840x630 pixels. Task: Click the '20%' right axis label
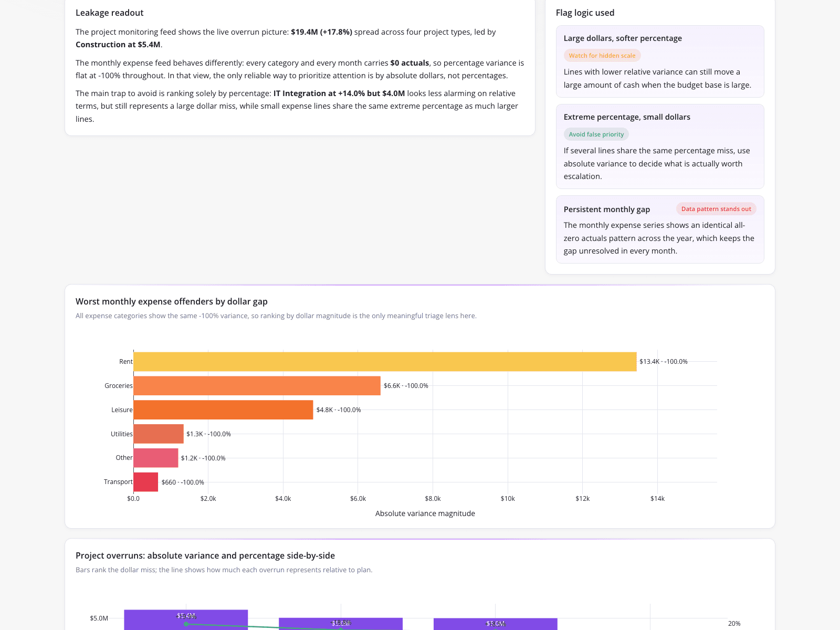pyautogui.click(x=734, y=624)
